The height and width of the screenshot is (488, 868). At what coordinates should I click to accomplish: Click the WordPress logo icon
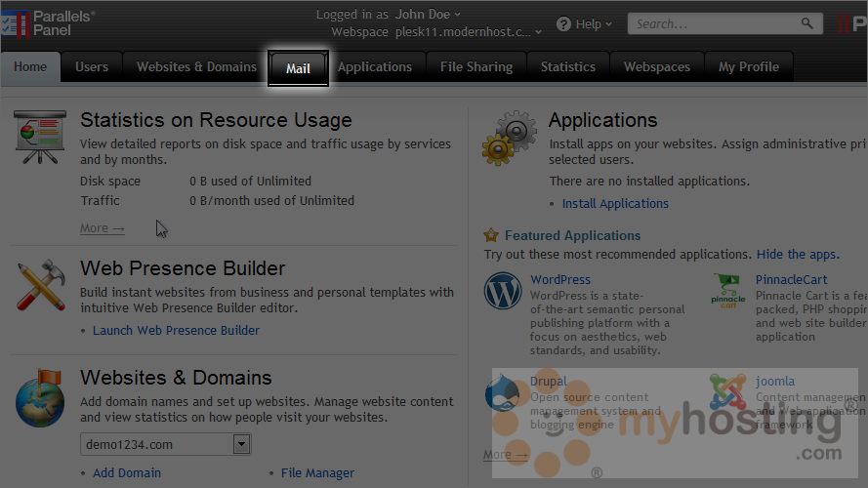[x=503, y=291]
